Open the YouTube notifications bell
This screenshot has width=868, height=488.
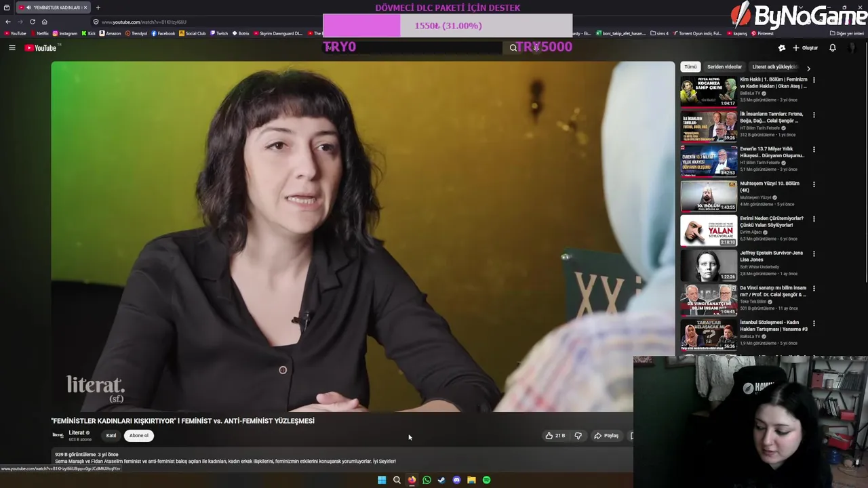[x=832, y=47]
